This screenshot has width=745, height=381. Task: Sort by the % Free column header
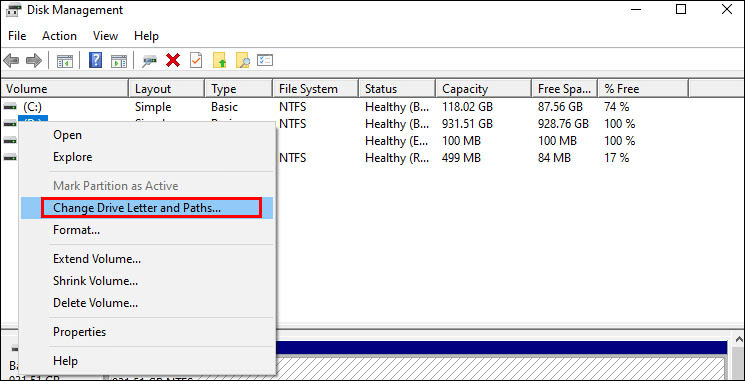click(643, 89)
